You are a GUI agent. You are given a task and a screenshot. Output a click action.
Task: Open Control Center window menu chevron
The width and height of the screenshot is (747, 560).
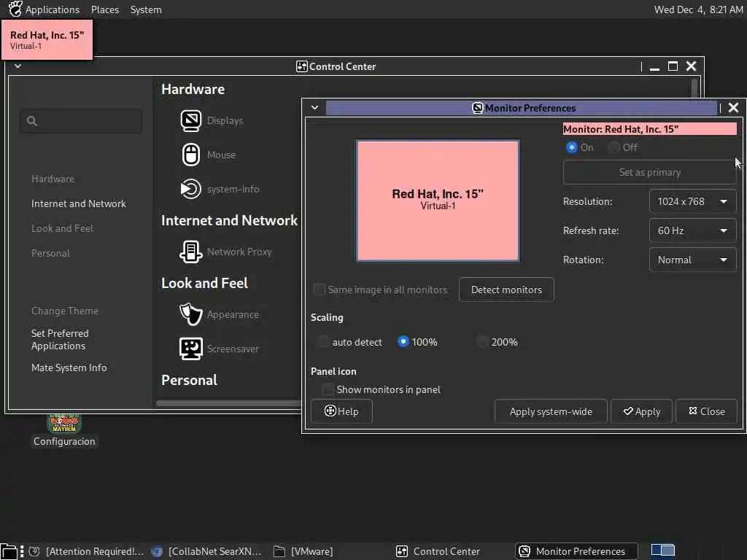18,66
